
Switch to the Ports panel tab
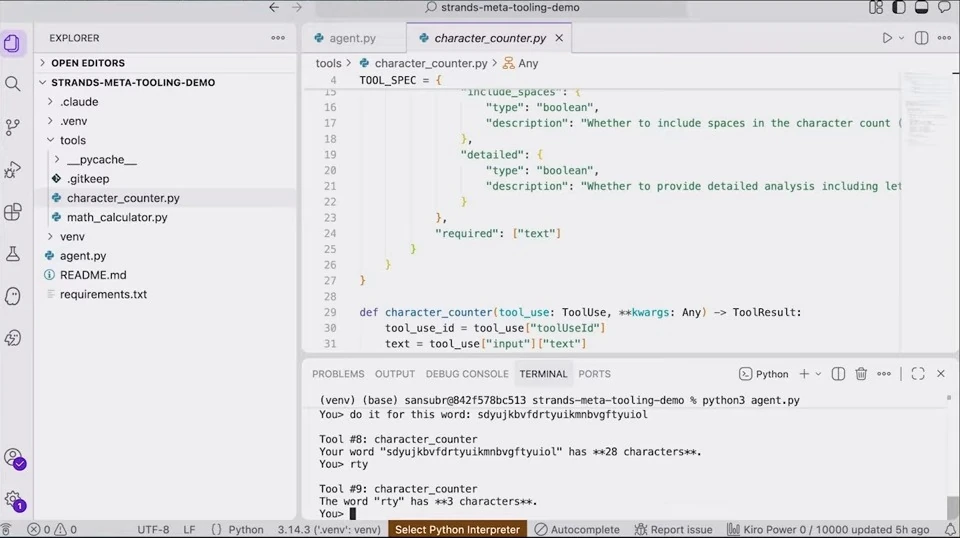coord(594,374)
